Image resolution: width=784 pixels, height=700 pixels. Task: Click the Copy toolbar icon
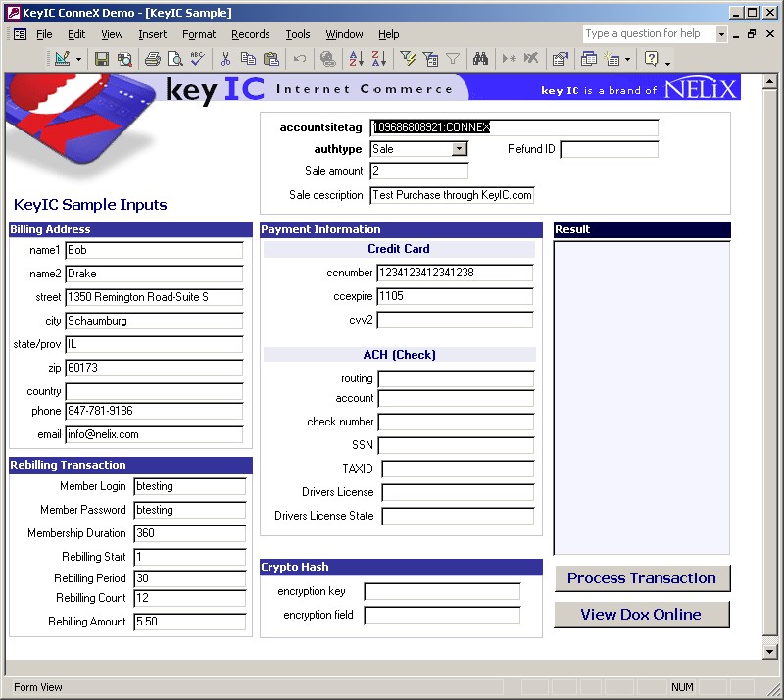(248, 59)
